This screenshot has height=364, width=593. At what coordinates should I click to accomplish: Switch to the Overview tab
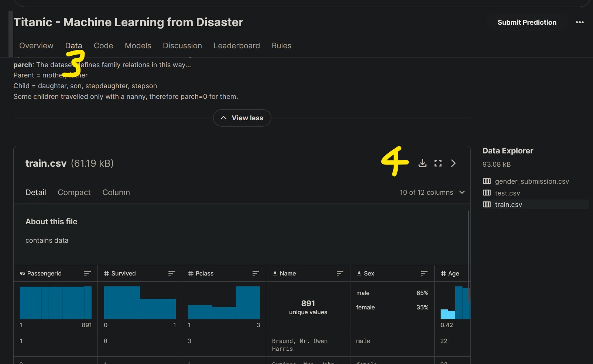coord(36,46)
